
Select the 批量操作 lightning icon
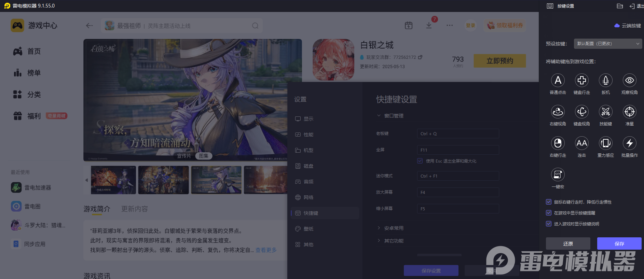[630, 143]
